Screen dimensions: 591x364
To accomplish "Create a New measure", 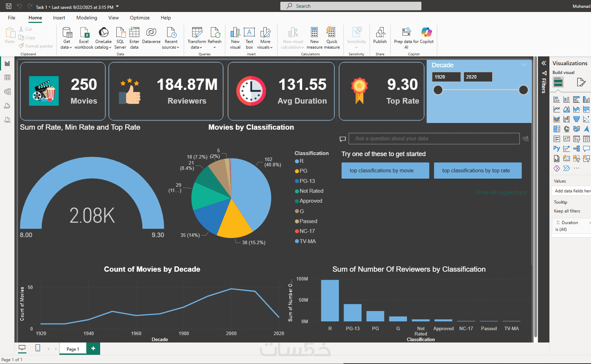I will tap(315, 38).
